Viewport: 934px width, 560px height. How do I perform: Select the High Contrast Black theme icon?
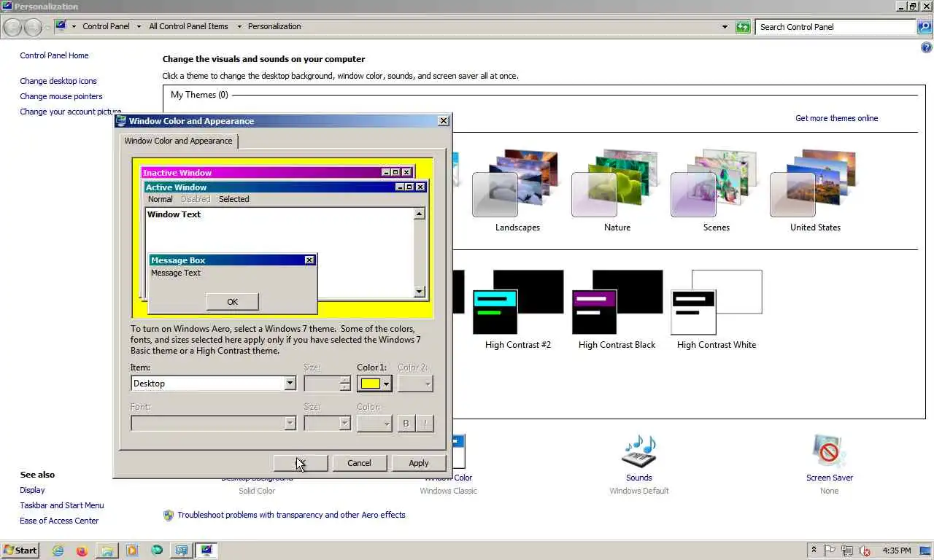point(617,302)
